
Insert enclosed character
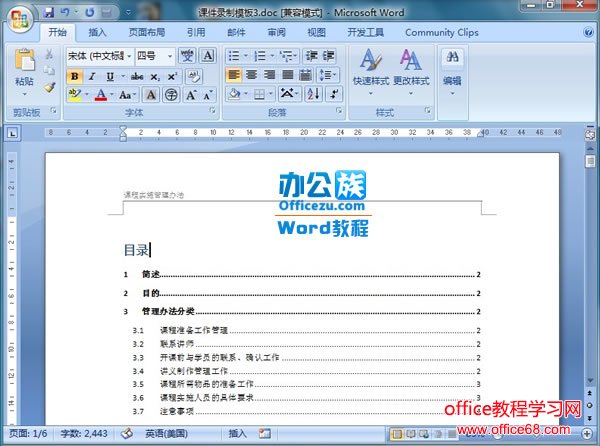pos(171,94)
